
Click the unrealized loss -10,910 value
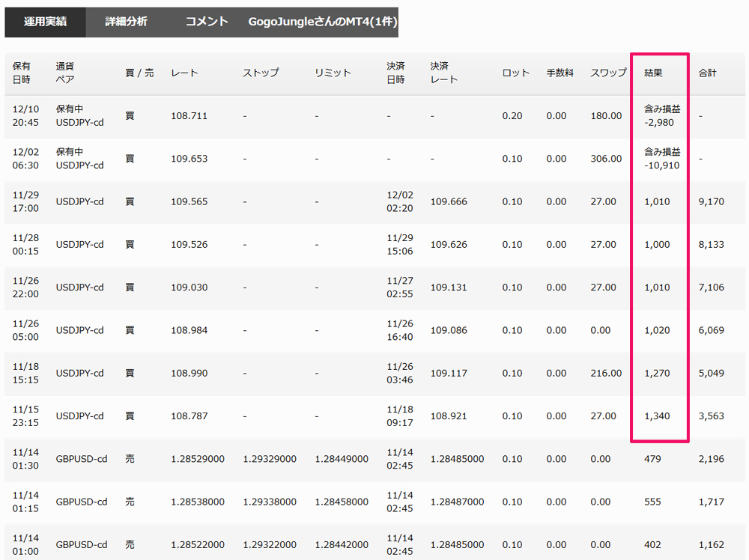click(x=661, y=165)
